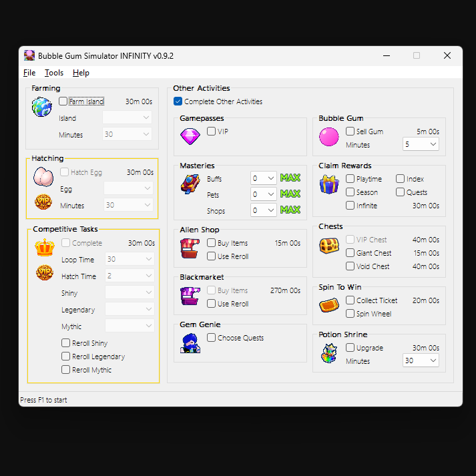Enable the Sell Gum checkbox

pos(350,131)
